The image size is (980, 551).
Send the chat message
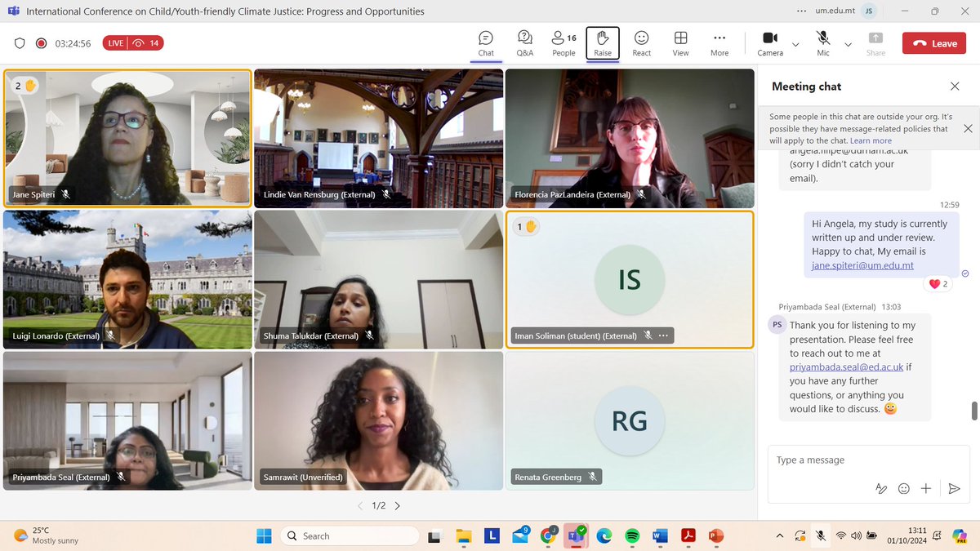point(954,488)
